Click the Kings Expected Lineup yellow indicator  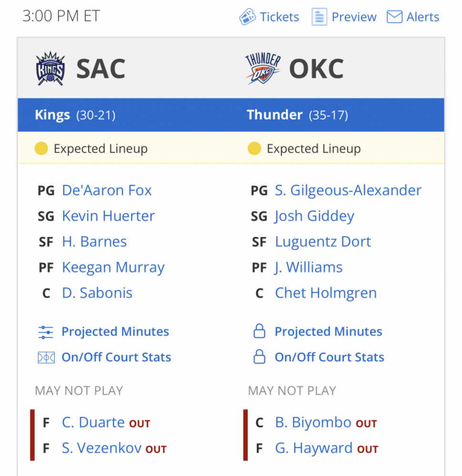click(x=41, y=149)
